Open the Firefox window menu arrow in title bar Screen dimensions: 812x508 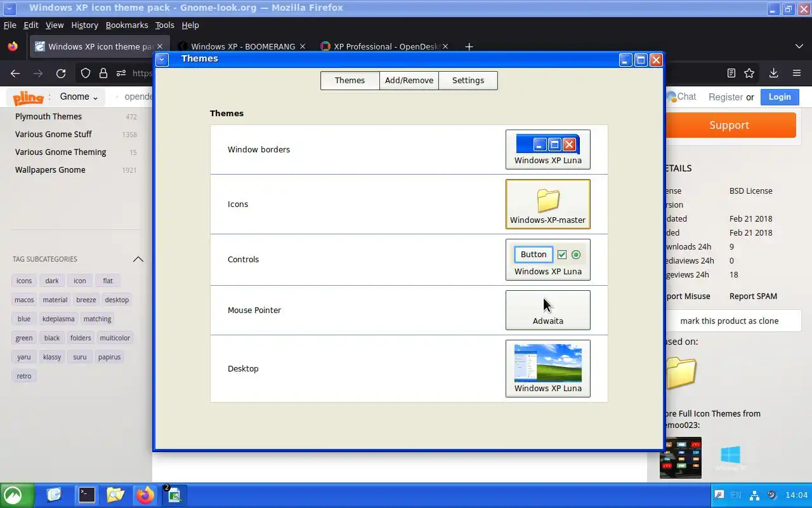9,8
